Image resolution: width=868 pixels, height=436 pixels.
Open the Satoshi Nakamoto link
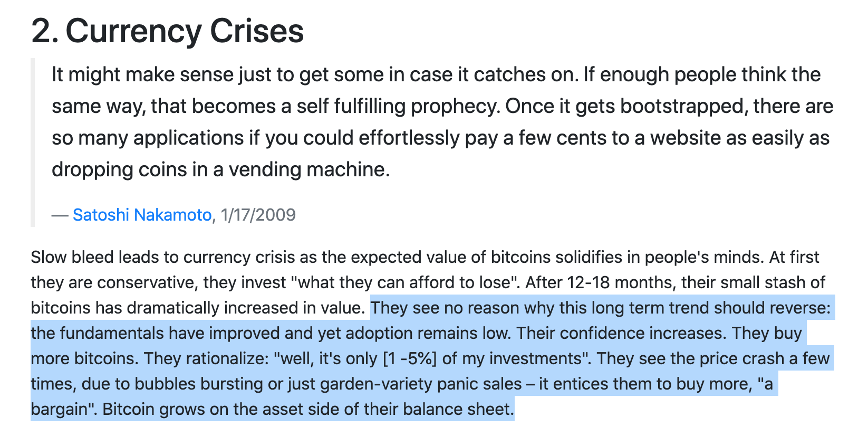pyautogui.click(x=142, y=215)
